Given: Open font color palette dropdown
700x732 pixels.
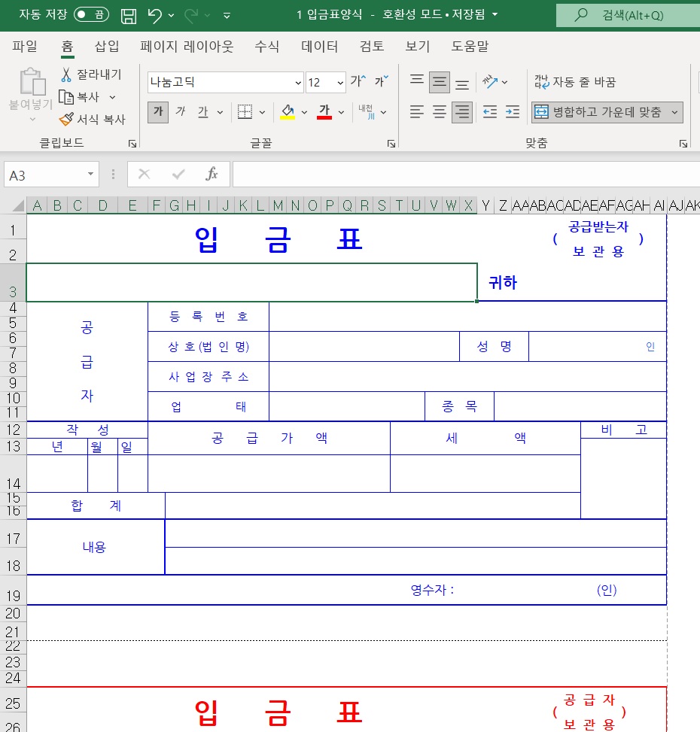Looking at the screenshot, I should coord(342,113).
